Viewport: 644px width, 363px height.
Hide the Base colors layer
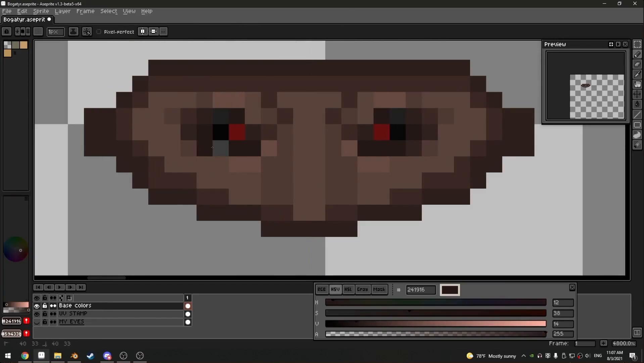click(37, 306)
